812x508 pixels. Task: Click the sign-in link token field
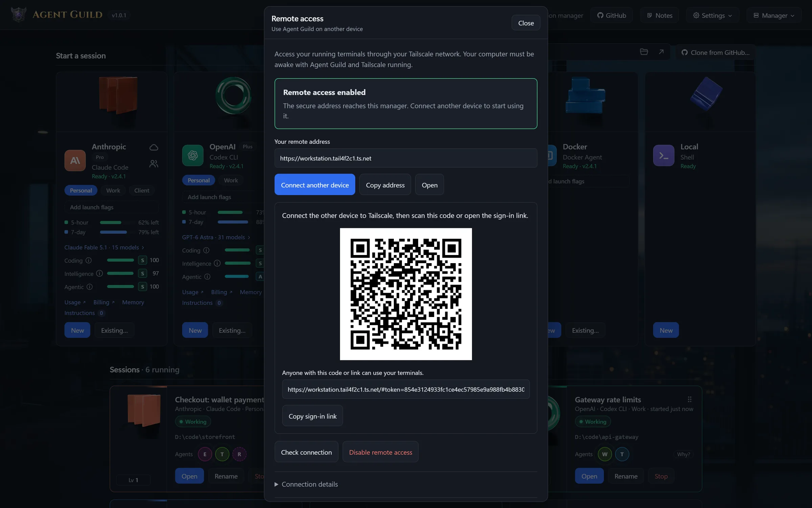pos(406,389)
